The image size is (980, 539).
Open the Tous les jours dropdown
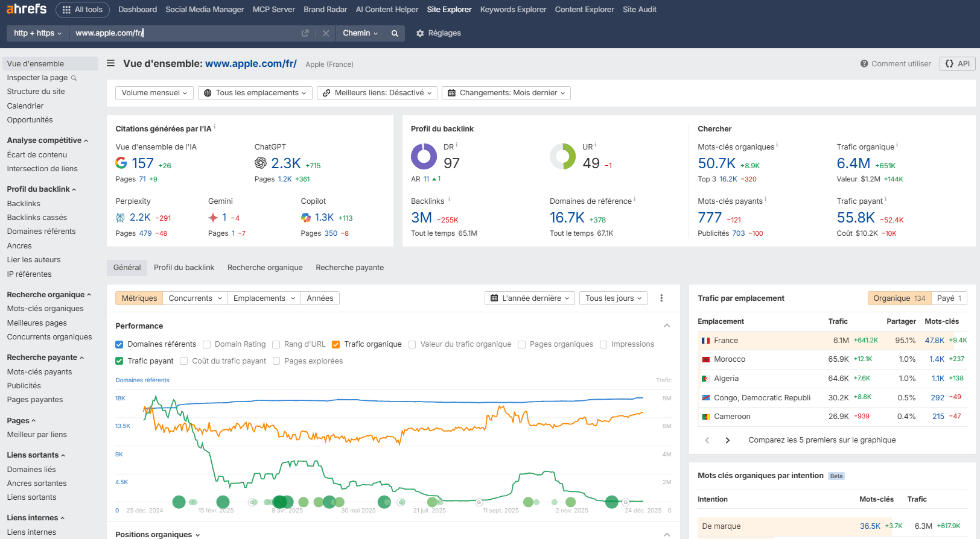click(613, 298)
